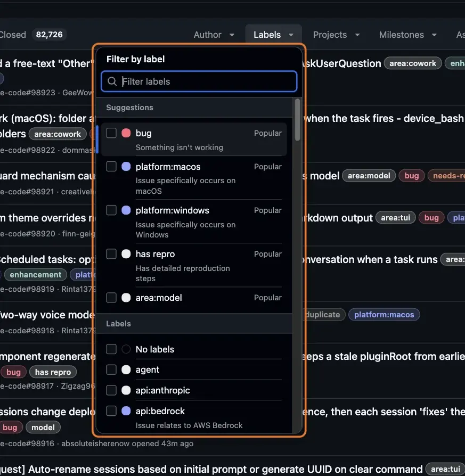Check the No labels checkbox
Screen dimensions: 465x476
coord(111,349)
